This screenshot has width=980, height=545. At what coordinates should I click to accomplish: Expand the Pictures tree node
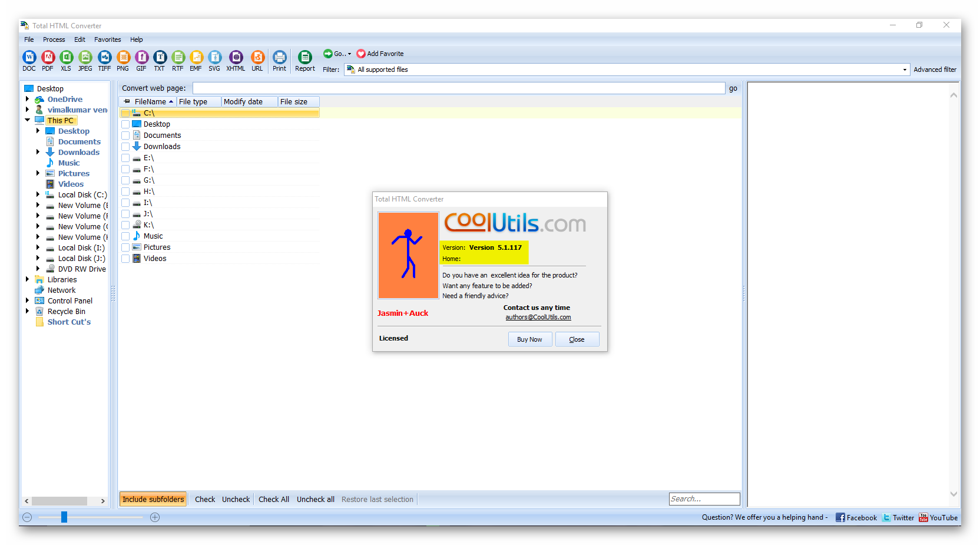point(38,173)
